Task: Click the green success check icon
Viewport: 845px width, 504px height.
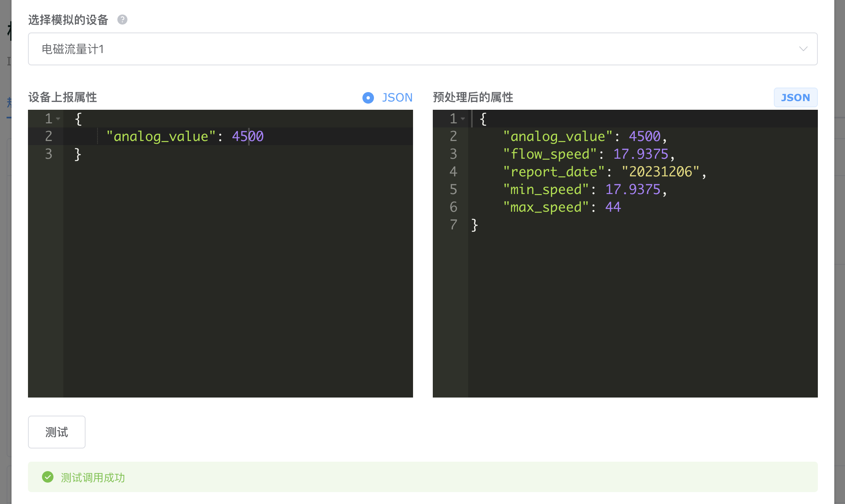Action: pyautogui.click(x=48, y=477)
